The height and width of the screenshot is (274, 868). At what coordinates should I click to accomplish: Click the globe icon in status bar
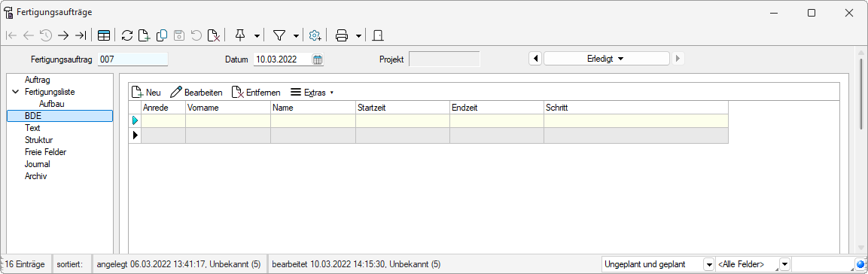pos(860,264)
